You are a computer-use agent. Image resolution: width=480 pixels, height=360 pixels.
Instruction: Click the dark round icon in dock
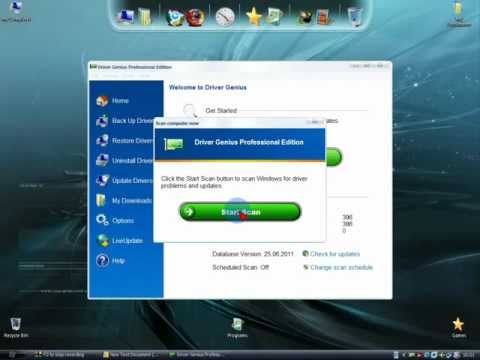click(x=304, y=18)
